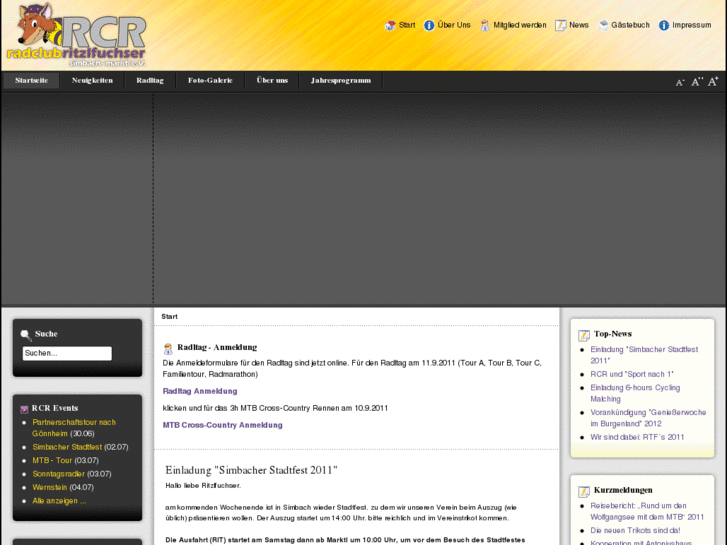
Task: Click the person icon beside Mitglied werden
Action: click(485, 26)
